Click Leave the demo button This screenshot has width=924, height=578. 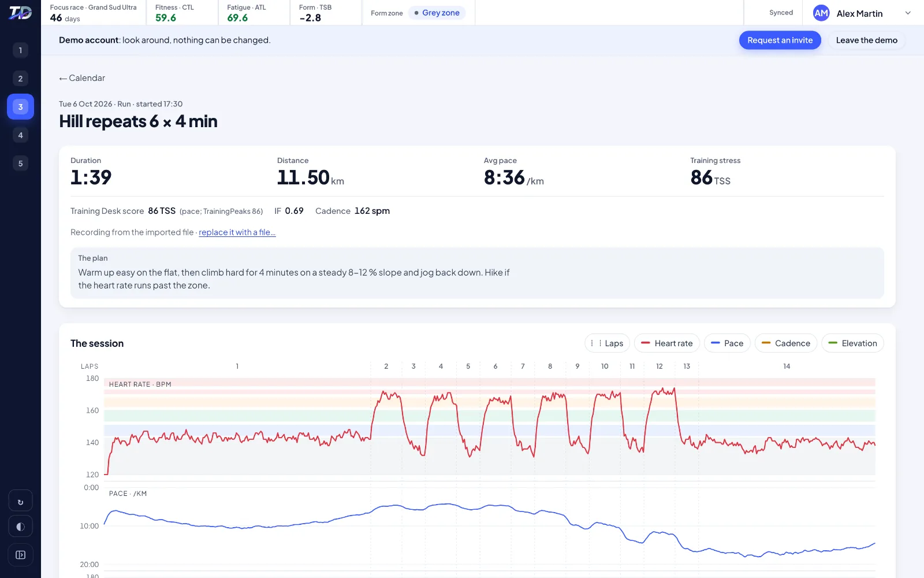[x=866, y=40]
